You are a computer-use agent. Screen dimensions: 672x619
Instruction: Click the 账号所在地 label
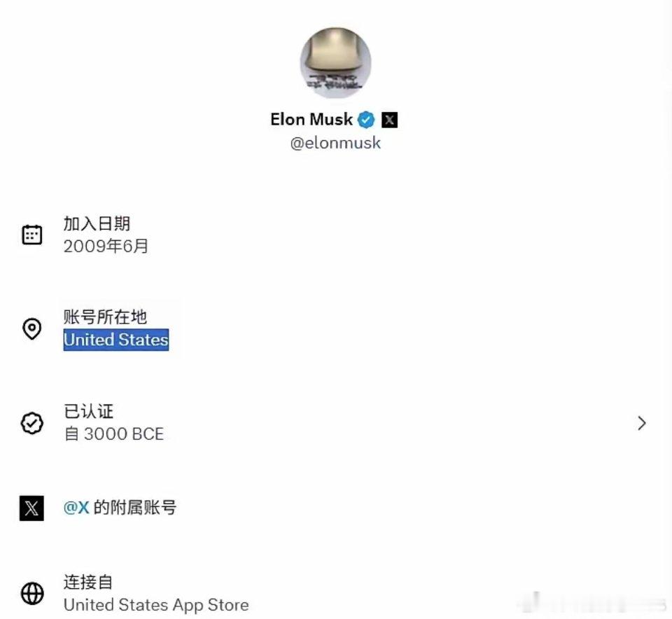pyautogui.click(x=105, y=317)
